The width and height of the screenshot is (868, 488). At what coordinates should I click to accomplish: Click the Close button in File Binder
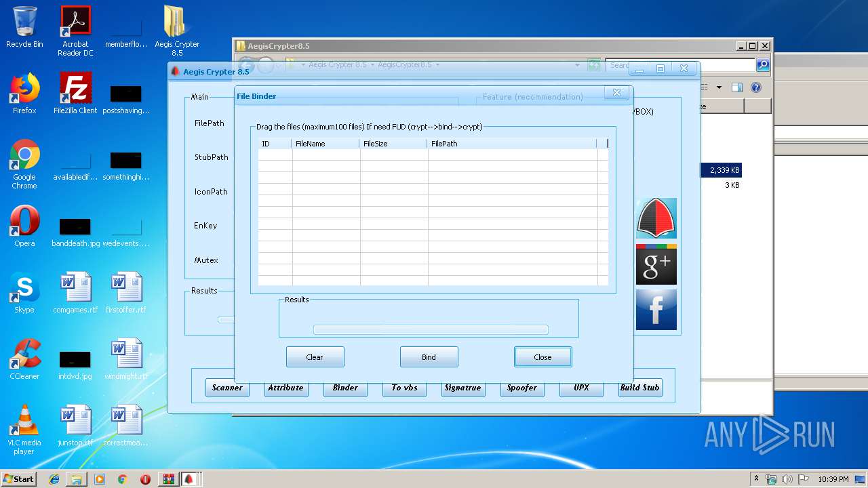tap(542, 357)
